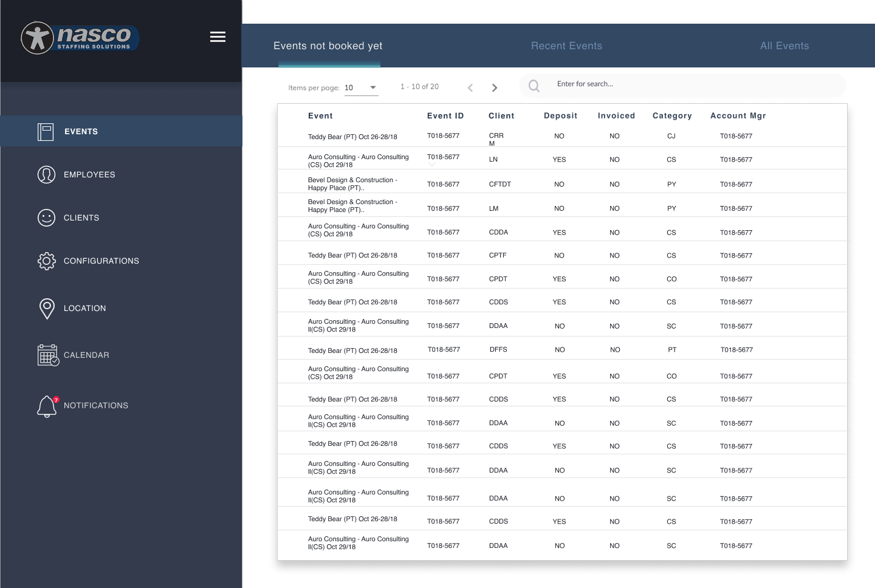Switch to the All Events tab
Screen dimensions: 875x588
[784, 46]
